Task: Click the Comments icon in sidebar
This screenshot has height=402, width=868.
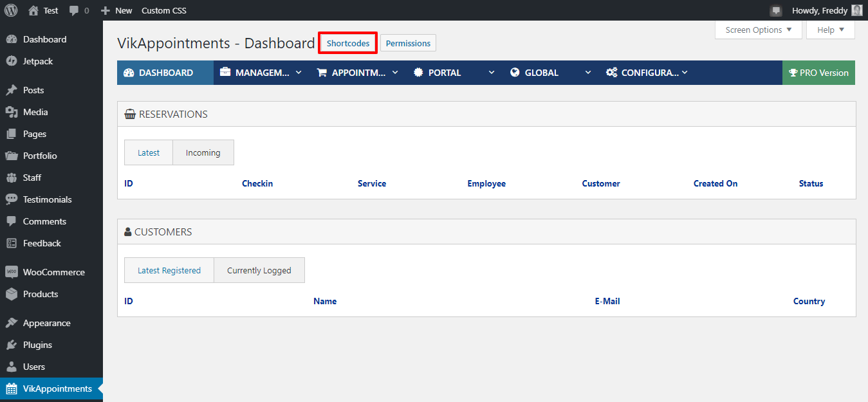Action: pos(12,221)
